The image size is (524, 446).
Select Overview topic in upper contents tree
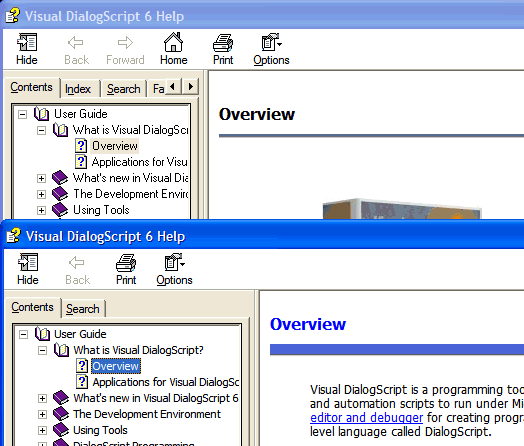coord(115,146)
